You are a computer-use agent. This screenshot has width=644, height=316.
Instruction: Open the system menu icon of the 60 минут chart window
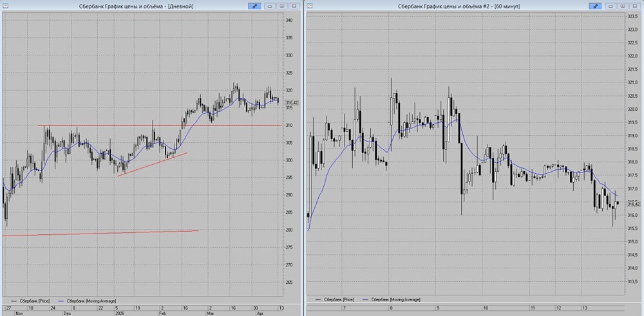(x=310, y=6)
